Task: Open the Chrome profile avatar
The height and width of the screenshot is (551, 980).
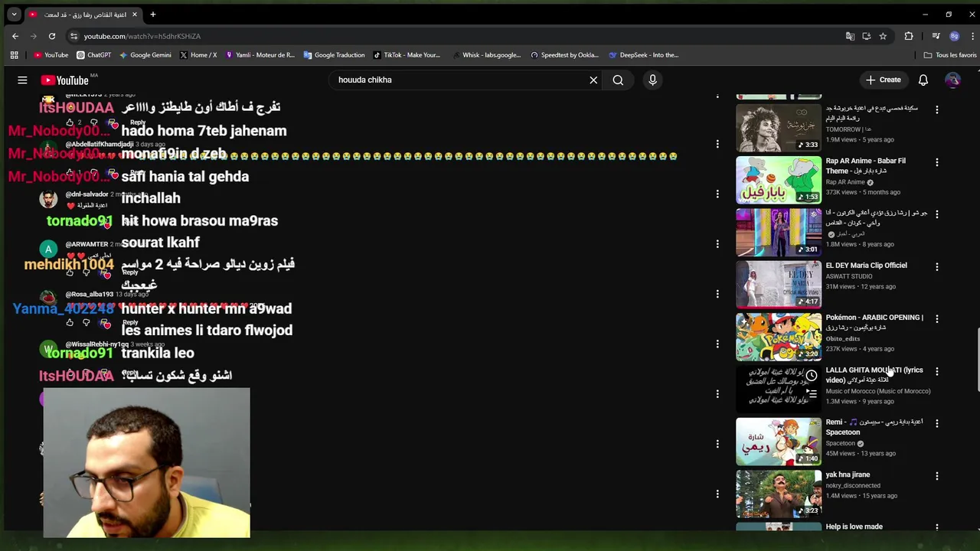Action: (954, 36)
